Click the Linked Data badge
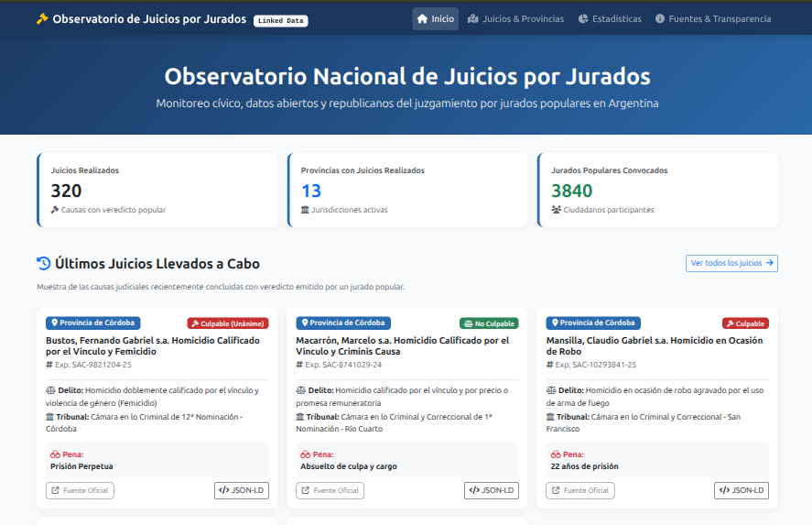Viewport: 812px width, 525px height. coord(281,21)
